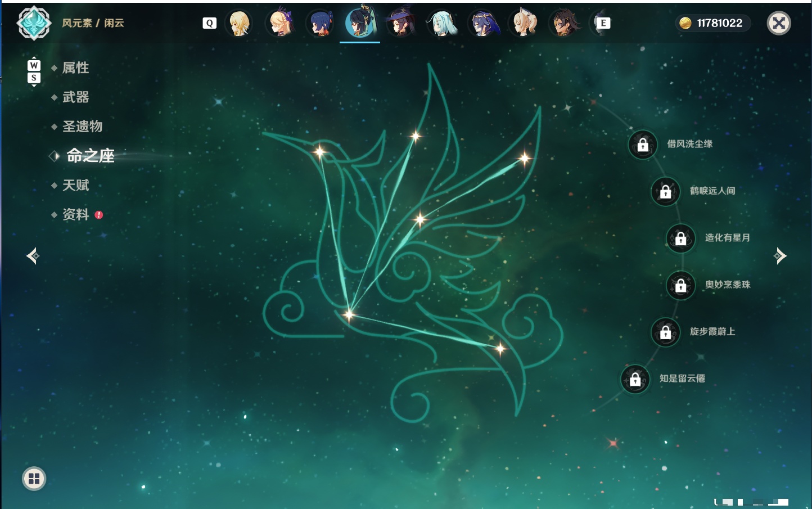
Task: Click the Anemo element emblem icon
Action: click(x=34, y=23)
